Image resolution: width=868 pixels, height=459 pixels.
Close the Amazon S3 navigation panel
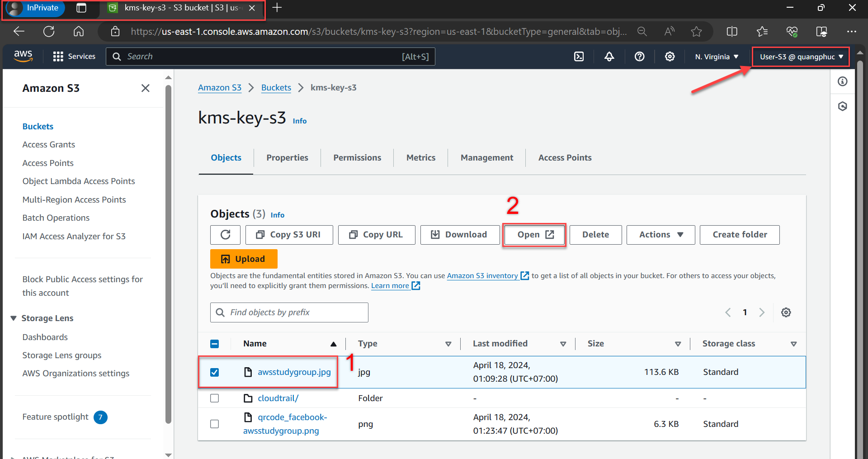[145, 88]
